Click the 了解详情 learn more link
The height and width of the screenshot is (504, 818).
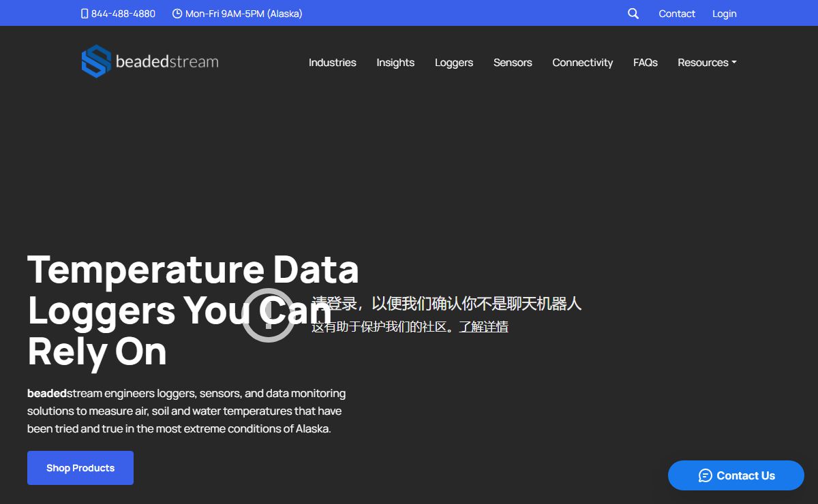click(483, 327)
